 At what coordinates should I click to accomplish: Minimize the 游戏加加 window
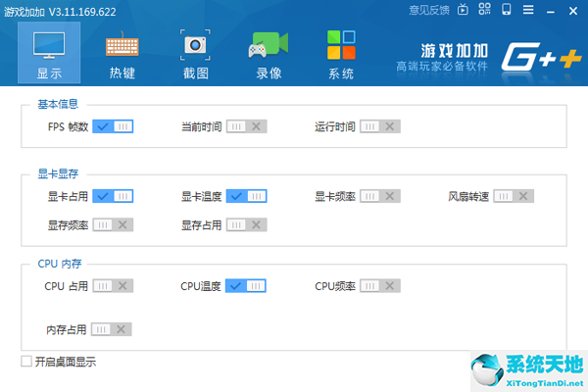pos(551,11)
